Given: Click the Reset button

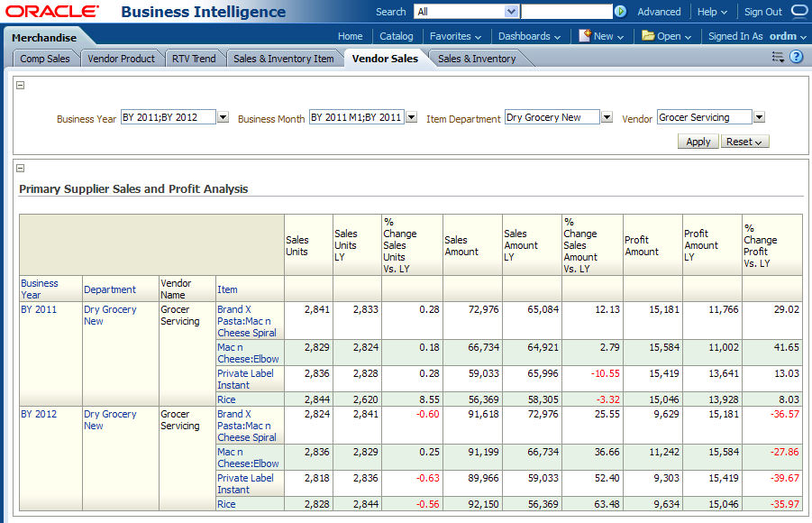Looking at the screenshot, I should tap(744, 142).
